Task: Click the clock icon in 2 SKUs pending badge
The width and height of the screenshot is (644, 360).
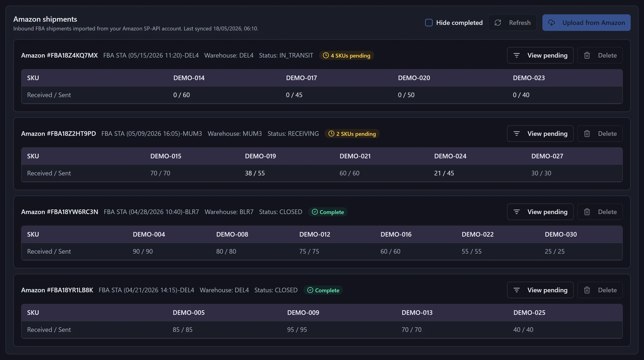Action: coord(331,134)
